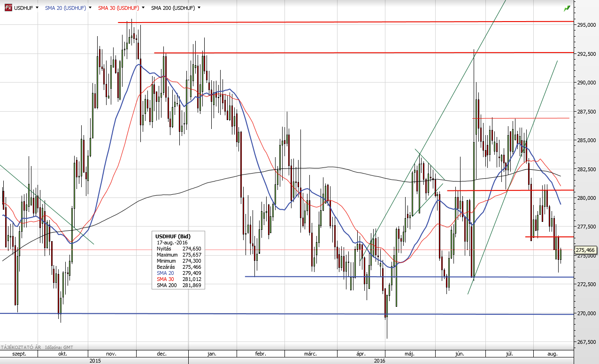Click the aug. month label on time axis
This screenshot has height=364, width=599.
point(553,354)
